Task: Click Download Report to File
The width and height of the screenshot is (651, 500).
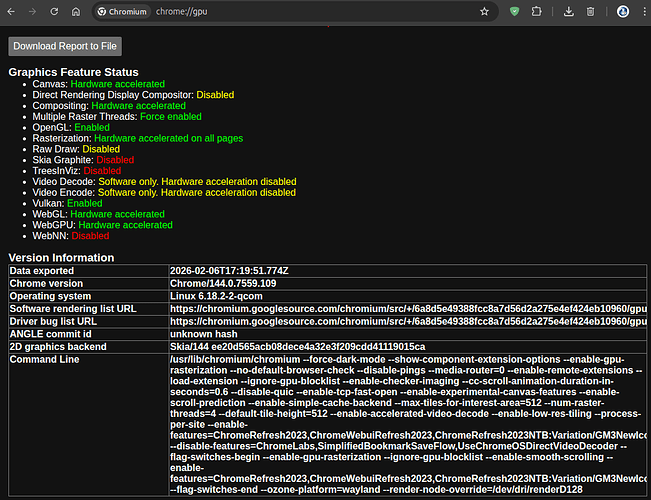Action: pyautogui.click(x=65, y=46)
